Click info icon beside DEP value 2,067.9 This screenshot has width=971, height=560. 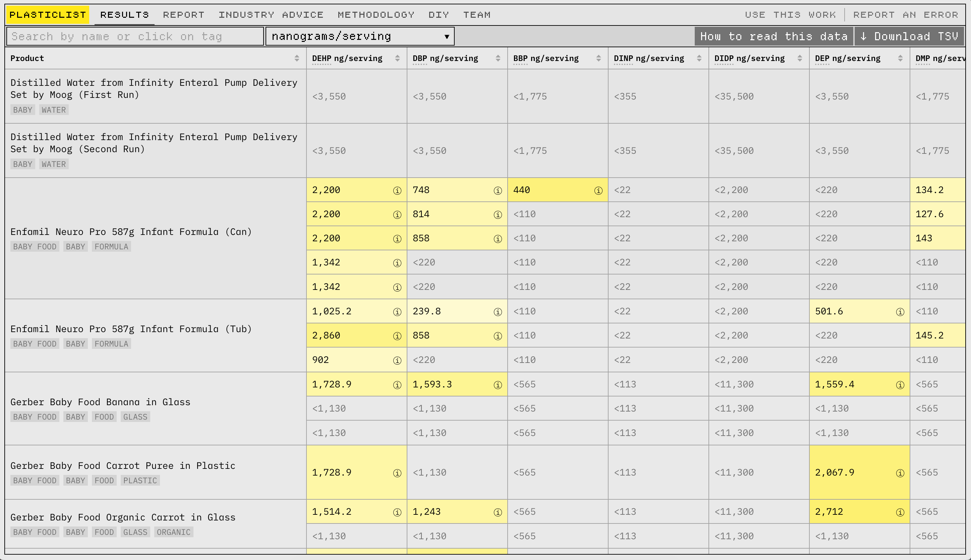point(900,473)
